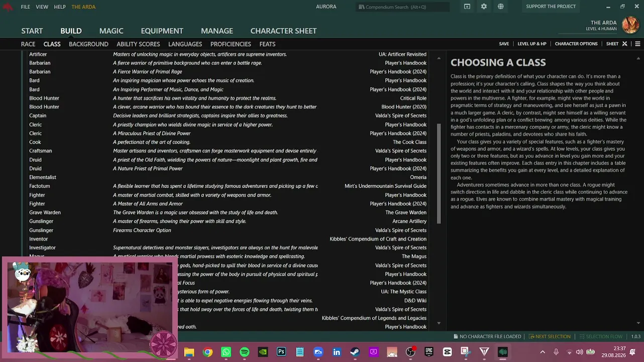Click the SHEET button label
Screen dimensions: 644x362
pos(612,44)
